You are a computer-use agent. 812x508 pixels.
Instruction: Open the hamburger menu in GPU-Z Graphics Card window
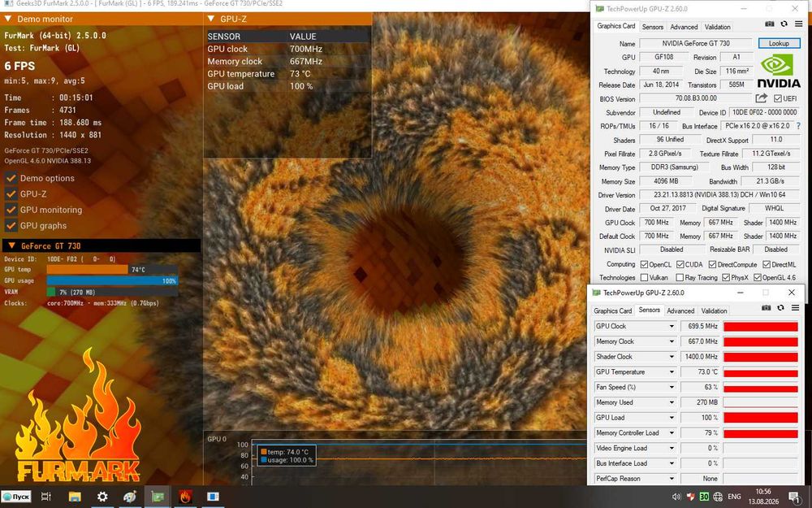tap(798, 24)
